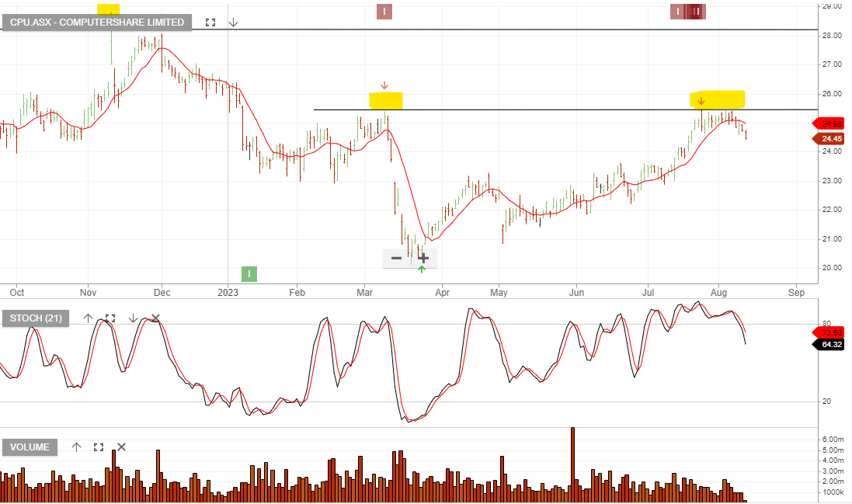
Task: Click the CPU.ASX - COMPUTERSHARE LIMITED chart title
Action: pos(97,23)
